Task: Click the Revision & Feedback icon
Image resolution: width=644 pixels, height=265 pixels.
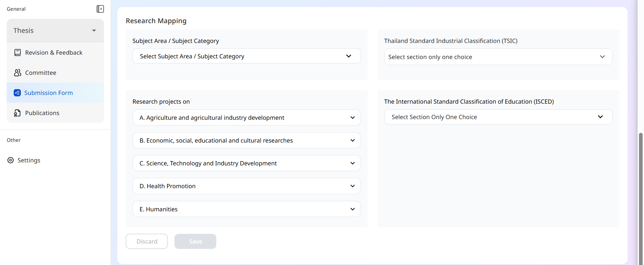Action: coord(17,53)
